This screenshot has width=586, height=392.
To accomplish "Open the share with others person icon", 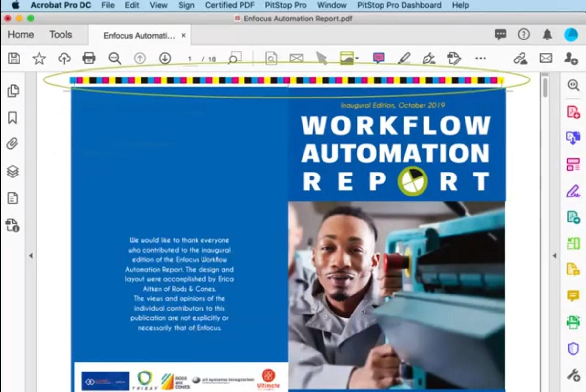I will click(570, 59).
